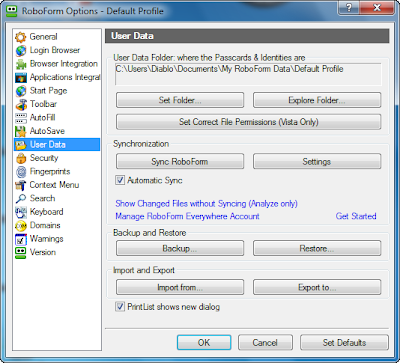
Task: Click the RoboForm title bar logo
Action: click(x=12, y=10)
